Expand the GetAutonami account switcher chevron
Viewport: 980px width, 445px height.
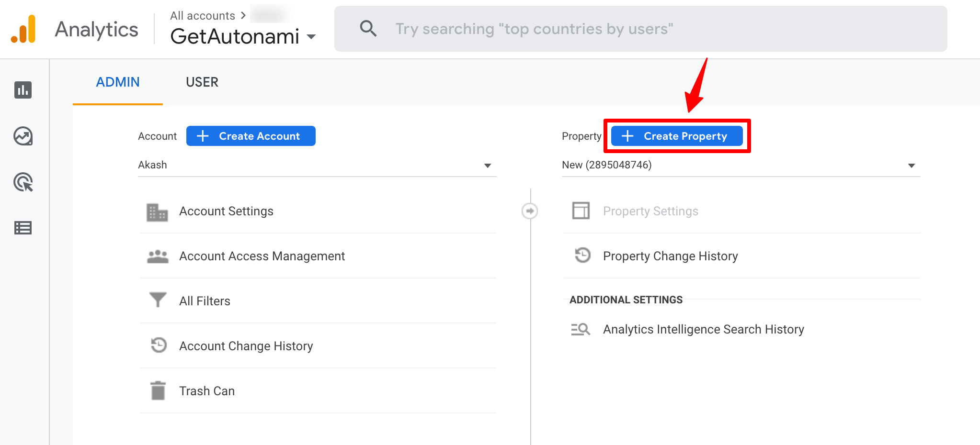click(x=311, y=37)
